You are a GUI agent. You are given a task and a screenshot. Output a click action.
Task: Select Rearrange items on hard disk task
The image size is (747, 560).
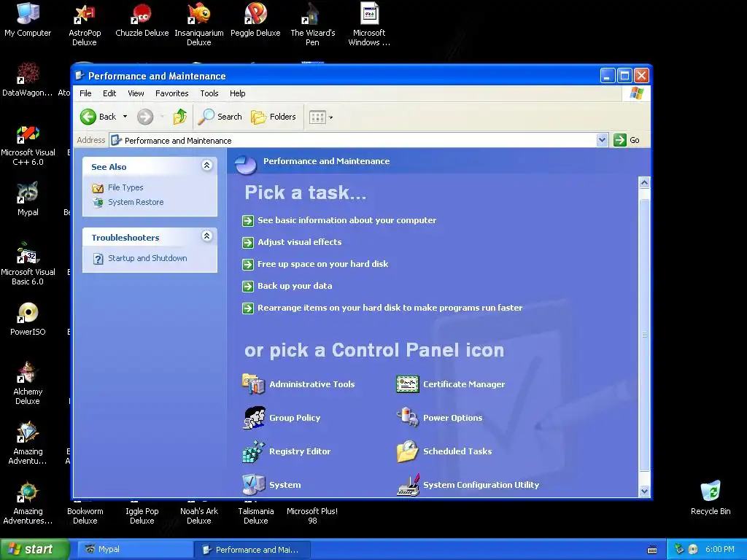pyautogui.click(x=390, y=308)
